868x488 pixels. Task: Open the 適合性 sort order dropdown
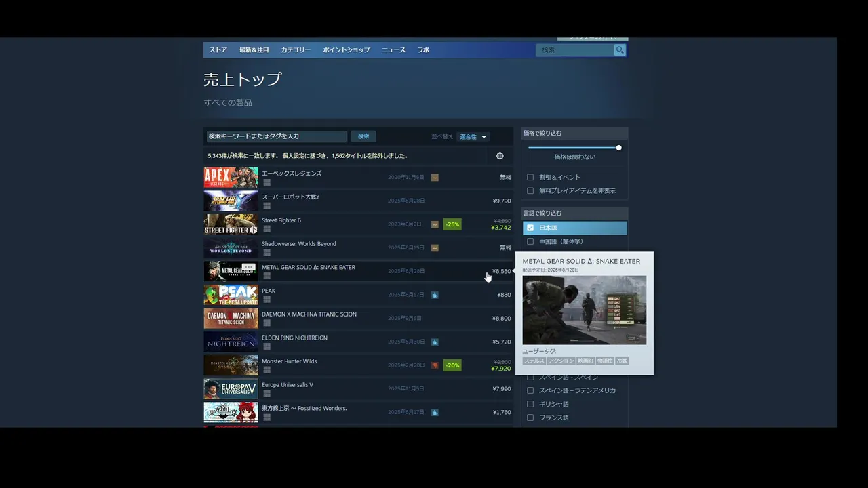point(473,137)
